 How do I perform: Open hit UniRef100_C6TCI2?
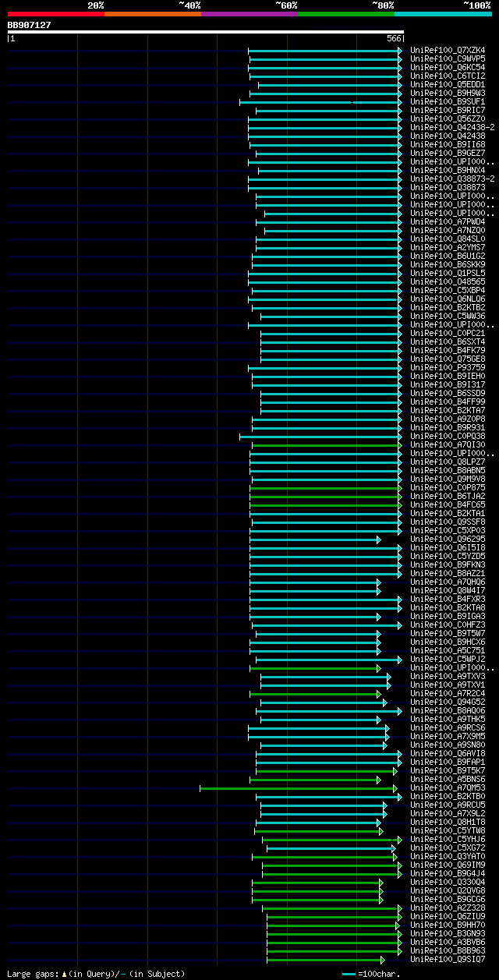[448, 76]
